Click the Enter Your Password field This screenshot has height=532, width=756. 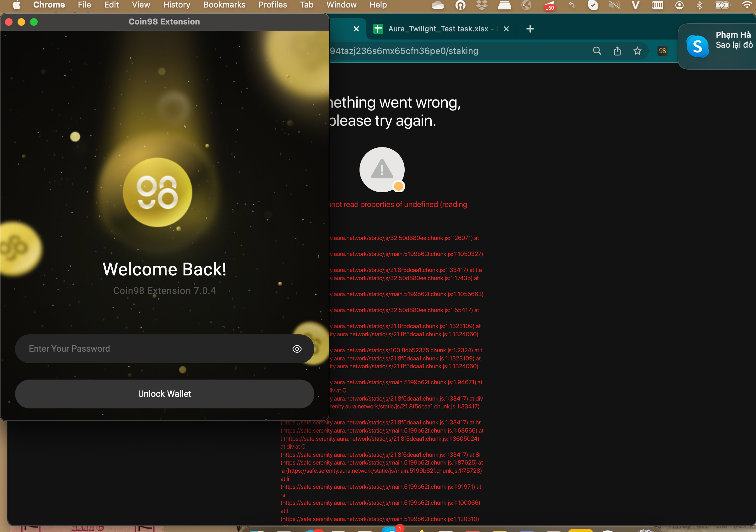pyautogui.click(x=132, y=348)
